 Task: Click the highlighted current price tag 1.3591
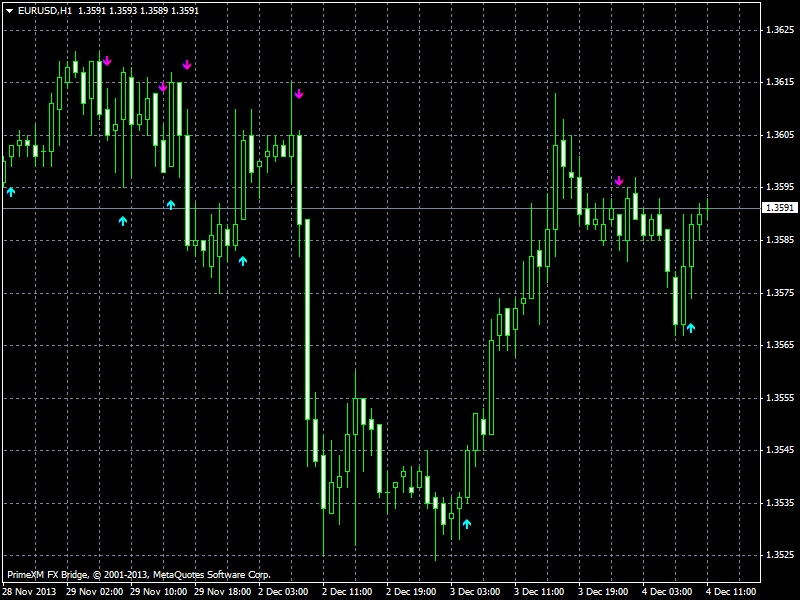point(779,208)
